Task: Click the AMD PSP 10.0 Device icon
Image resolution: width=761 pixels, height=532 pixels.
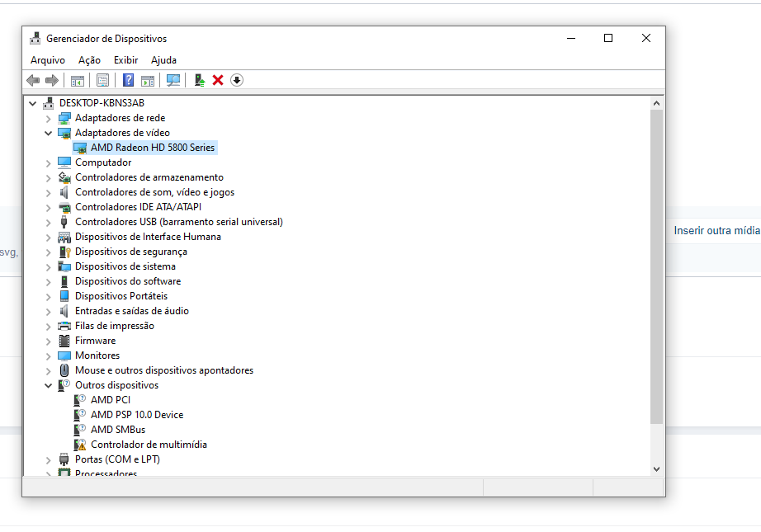Action: click(79, 415)
